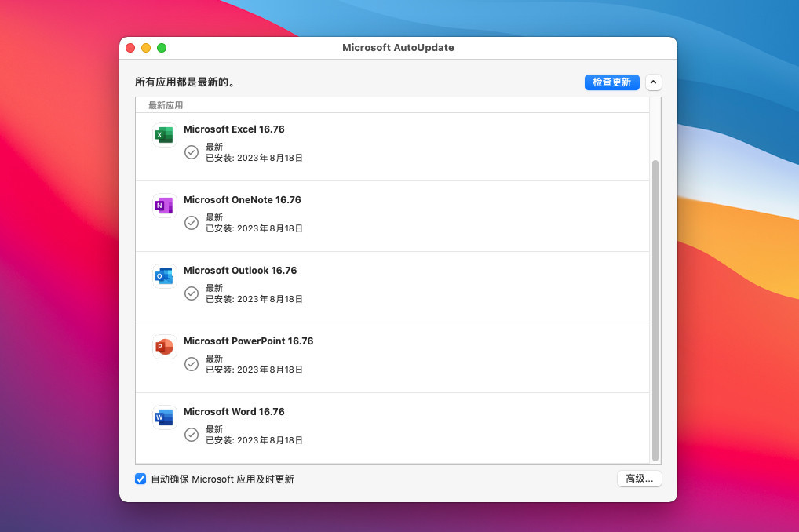The image size is (799, 532).
Task: Click the checkmark status icon under Excel
Action: pos(192,152)
